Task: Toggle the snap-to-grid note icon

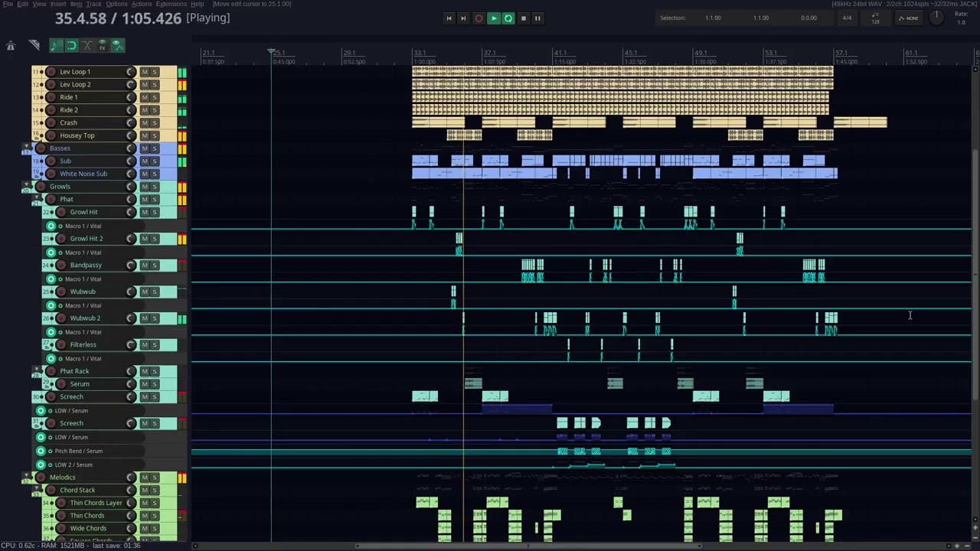Action: click(57, 46)
